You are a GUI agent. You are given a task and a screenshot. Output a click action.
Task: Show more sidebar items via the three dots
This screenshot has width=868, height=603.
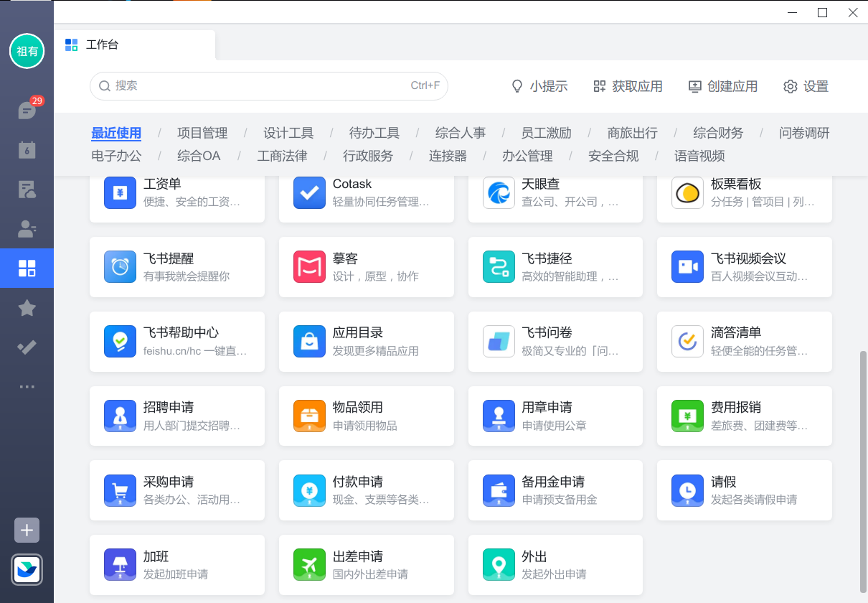(x=27, y=387)
